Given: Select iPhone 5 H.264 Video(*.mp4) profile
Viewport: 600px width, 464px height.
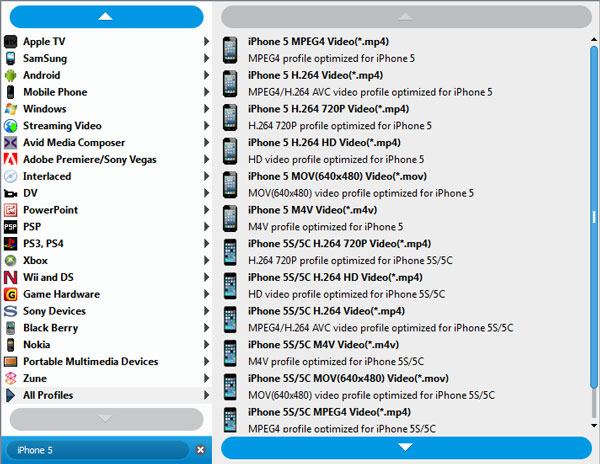Looking at the screenshot, I should point(406,84).
